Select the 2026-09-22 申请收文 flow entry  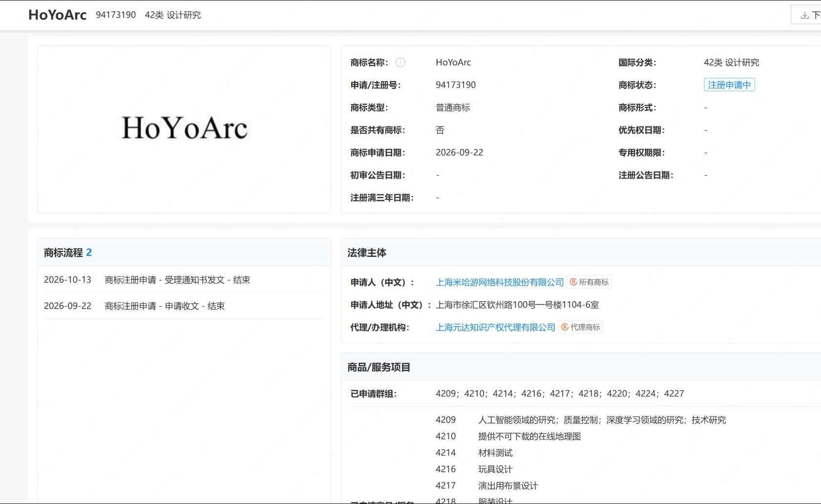(x=184, y=306)
